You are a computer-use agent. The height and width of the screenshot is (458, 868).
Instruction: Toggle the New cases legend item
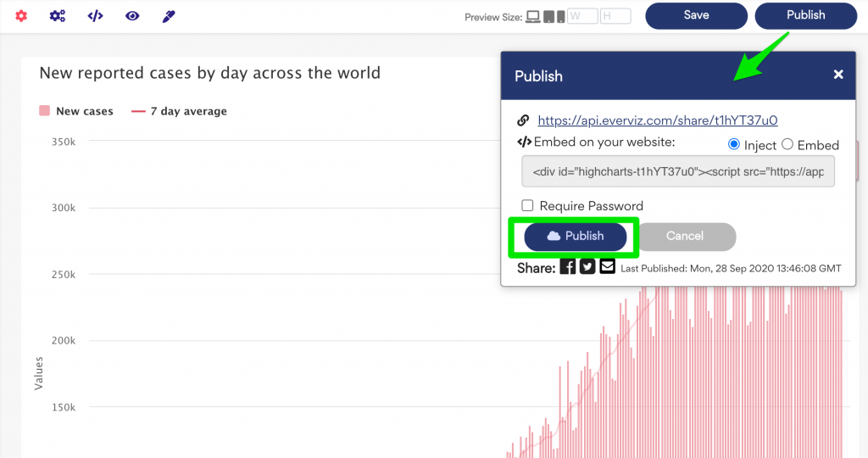click(75, 111)
